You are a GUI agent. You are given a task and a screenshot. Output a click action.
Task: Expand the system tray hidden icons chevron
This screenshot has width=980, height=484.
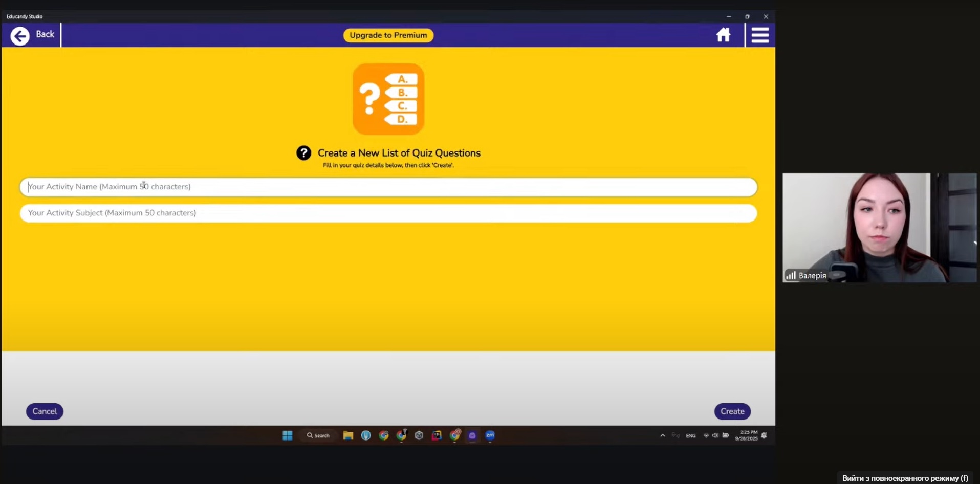click(663, 435)
